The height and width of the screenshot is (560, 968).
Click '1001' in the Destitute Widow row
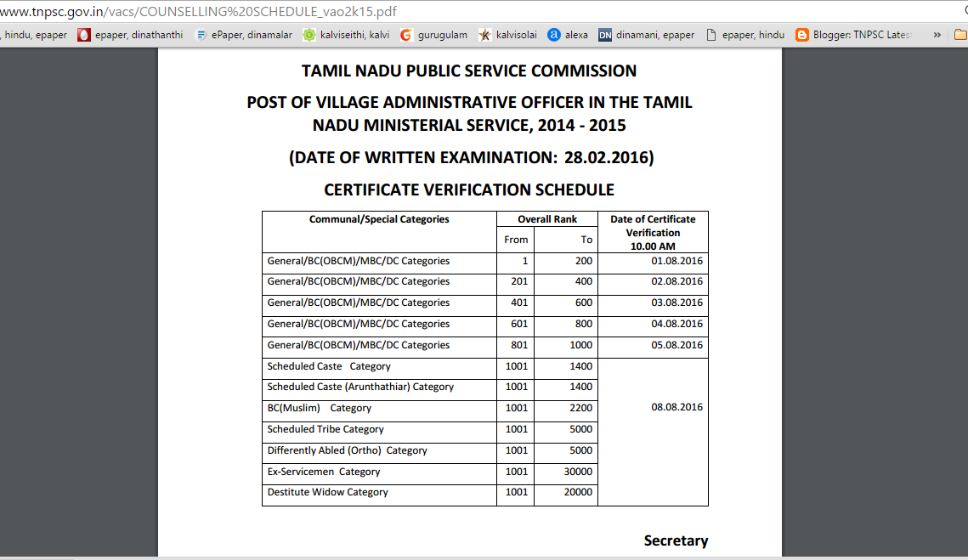click(517, 492)
